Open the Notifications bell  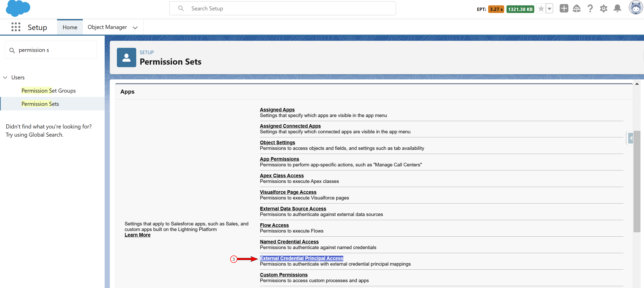(617, 9)
